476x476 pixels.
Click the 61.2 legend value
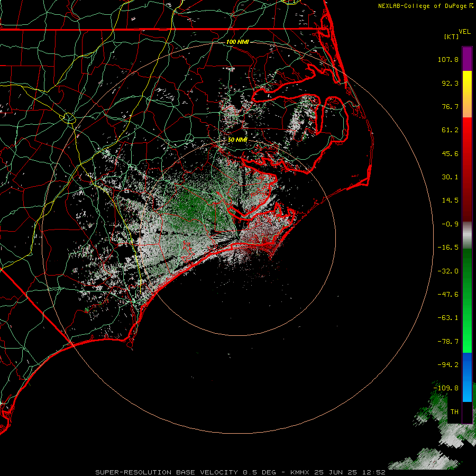(x=450, y=130)
